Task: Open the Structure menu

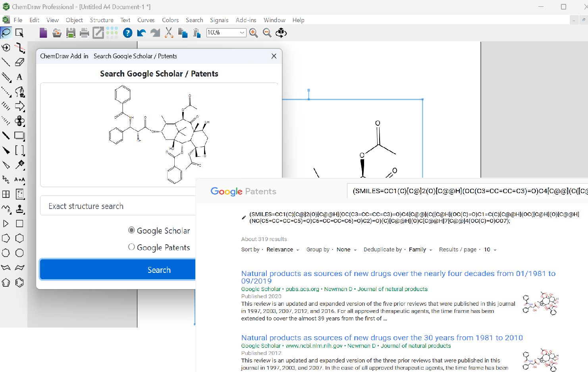Action: pyautogui.click(x=101, y=20)
